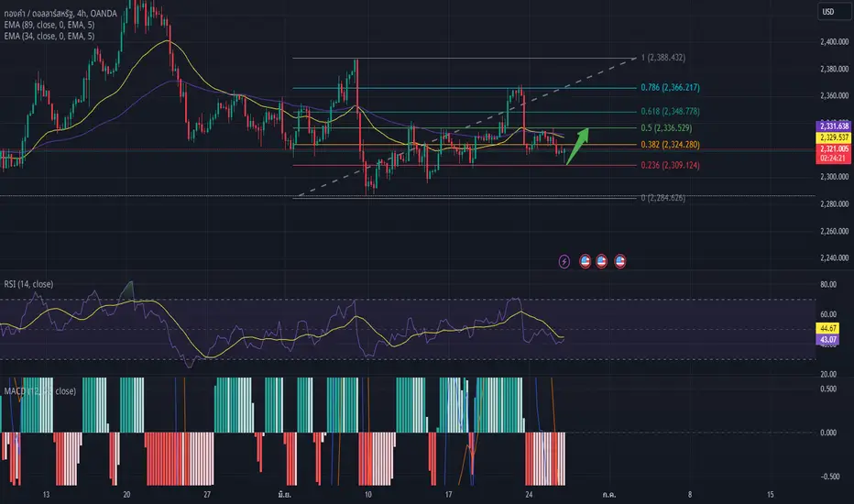Click the 80.00 RSI scale label

tap(827, 284)
